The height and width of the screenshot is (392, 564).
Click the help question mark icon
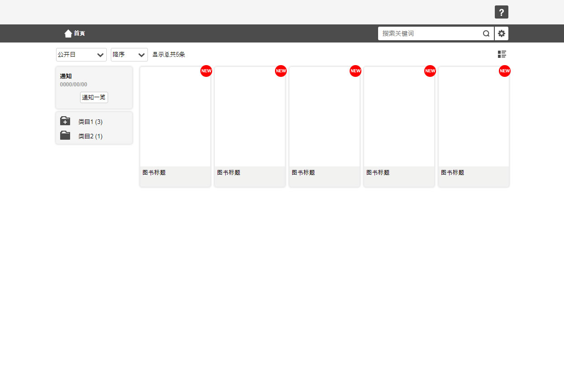pyautogui.click(x=501, y=12)
